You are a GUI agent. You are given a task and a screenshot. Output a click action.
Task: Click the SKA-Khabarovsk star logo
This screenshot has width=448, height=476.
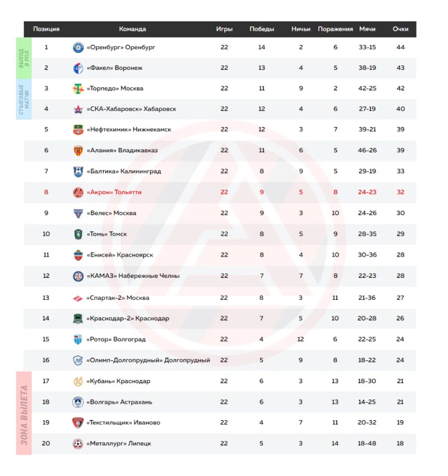click(78, 109)
